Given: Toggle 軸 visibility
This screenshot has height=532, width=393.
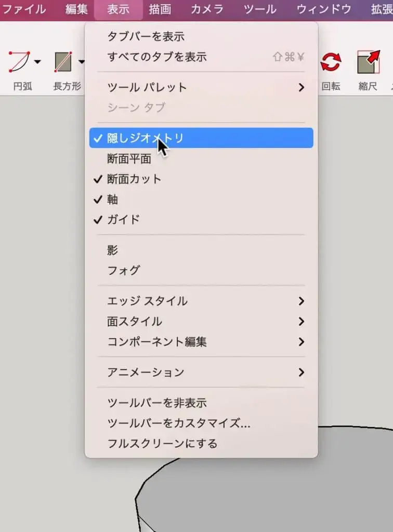Looking at the screenshot, I should pos(201,199).
